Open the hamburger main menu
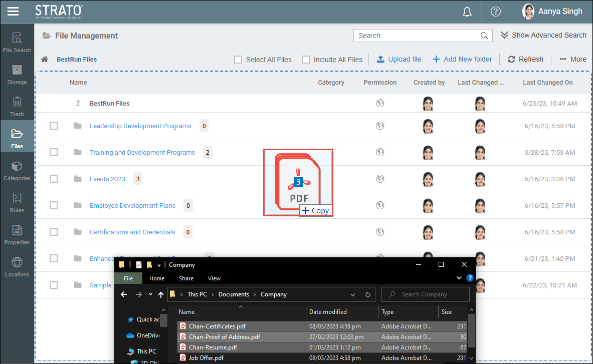 click(13, 11)
